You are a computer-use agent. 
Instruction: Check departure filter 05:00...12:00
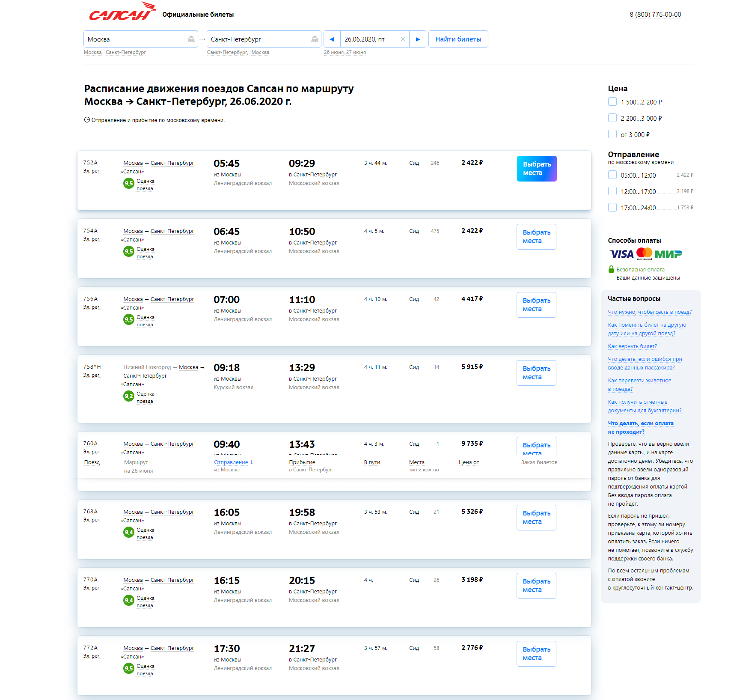612,175
